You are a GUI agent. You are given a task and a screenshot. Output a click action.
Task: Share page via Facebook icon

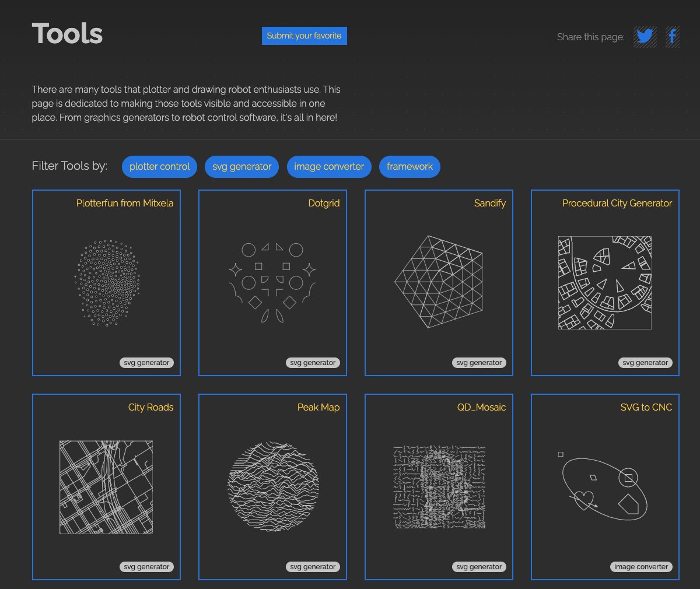(x=673, y=37)
